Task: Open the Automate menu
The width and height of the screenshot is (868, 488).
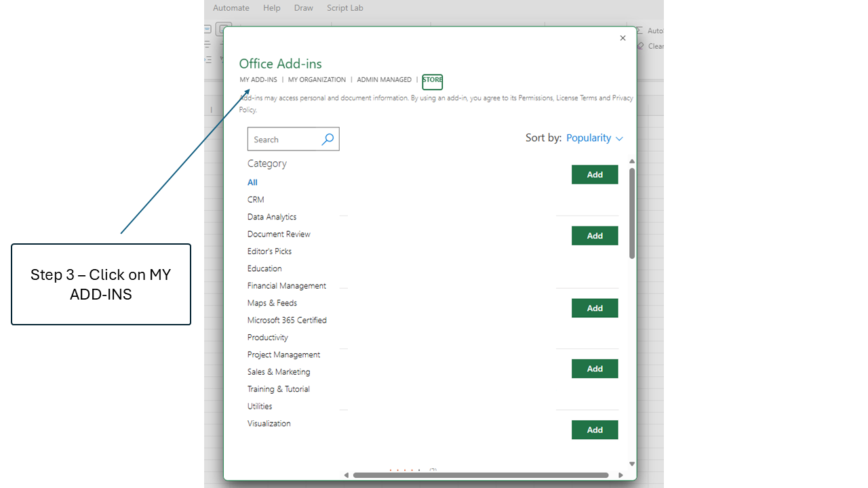Action: click(231, 7)
